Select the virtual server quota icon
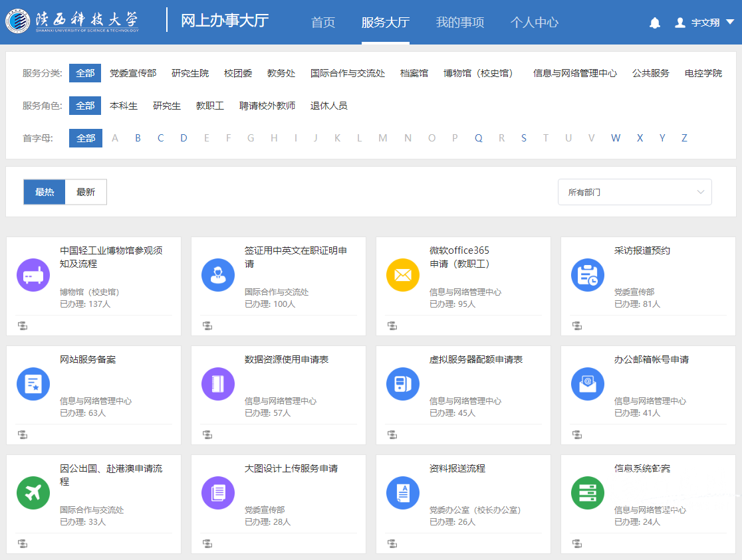The image size is (742, 560). pyautogui.click(x=403, y=384)
